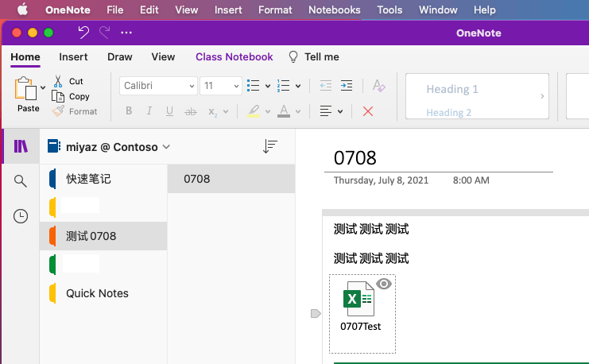The height and width of the screenshot is (364, 589).
Task: Click the search magnifier icon in sidebar
Action: pyautogui.click(x=21, y=181)
